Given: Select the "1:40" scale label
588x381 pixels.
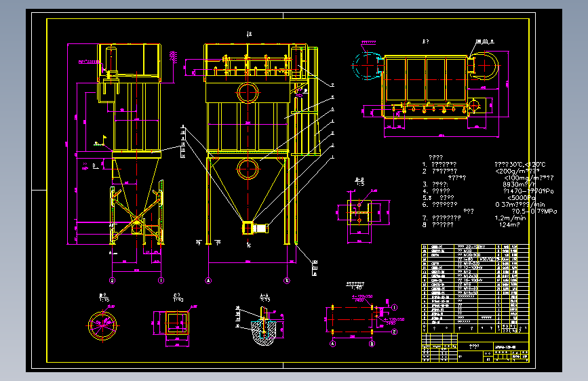Looking at the screenshot, I should click(356, 288).
